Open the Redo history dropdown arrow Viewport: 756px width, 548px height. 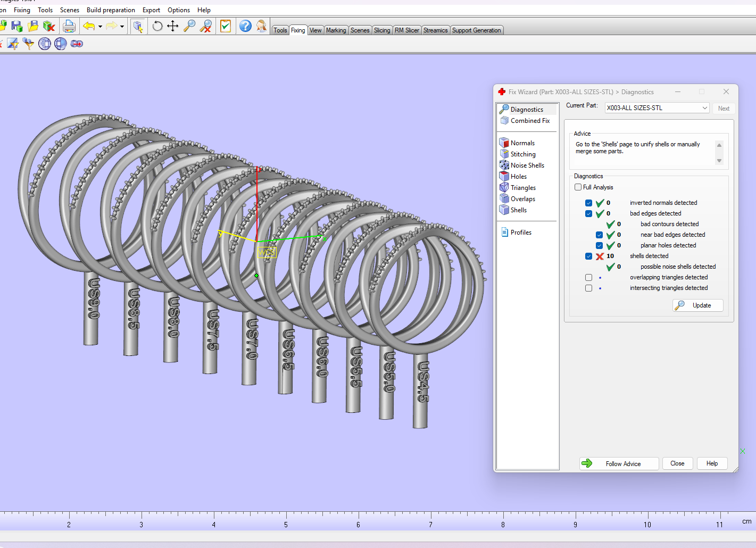point(122,27)
